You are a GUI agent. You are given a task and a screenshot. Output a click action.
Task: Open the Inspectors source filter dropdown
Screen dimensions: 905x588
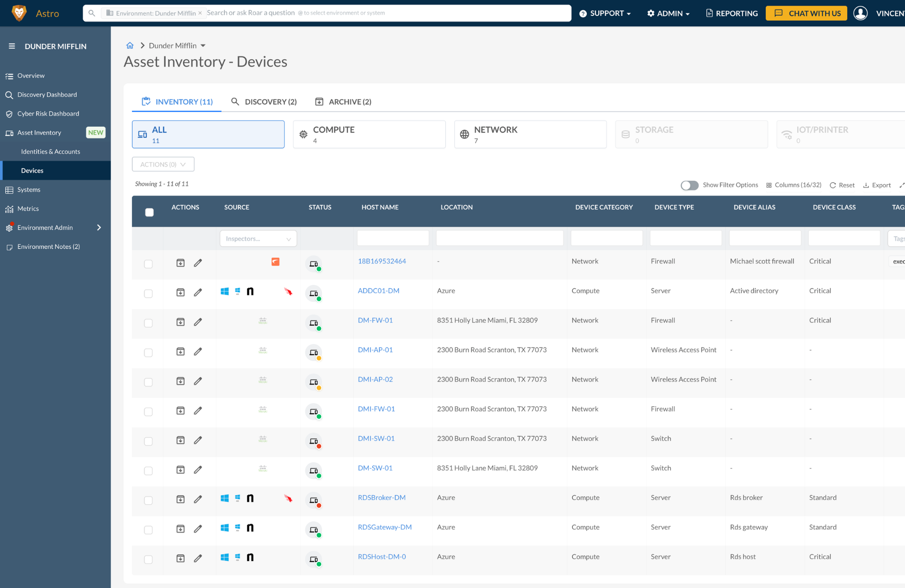259,239
